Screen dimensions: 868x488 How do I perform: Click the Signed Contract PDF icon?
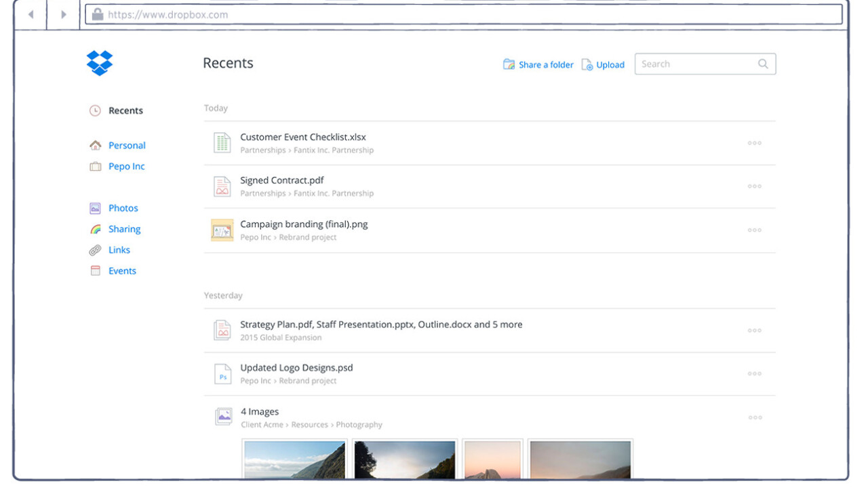222,186
